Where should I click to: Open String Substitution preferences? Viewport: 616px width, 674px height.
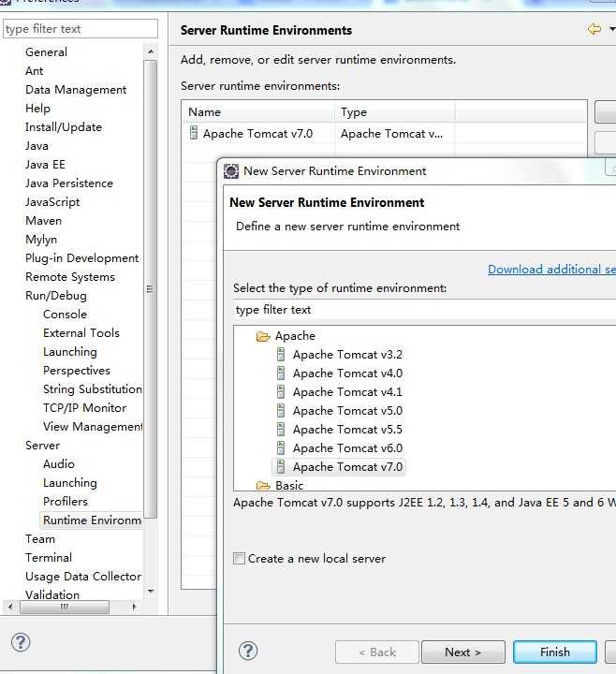93,389
